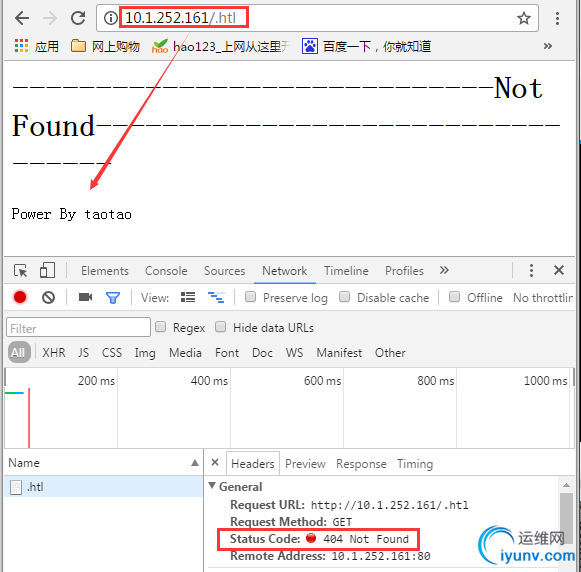Bookmark this page with the star
This screenshot has height=572, width=581.
(x=524, y=18)
